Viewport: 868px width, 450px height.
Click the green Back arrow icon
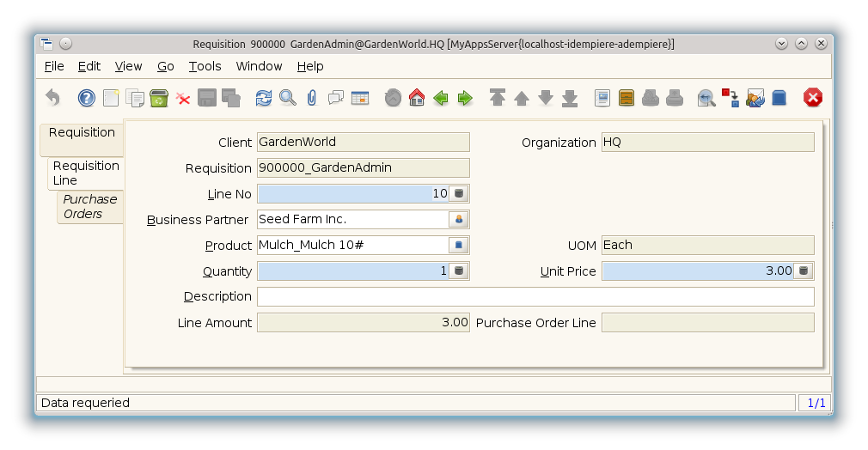tap(441, 98)
